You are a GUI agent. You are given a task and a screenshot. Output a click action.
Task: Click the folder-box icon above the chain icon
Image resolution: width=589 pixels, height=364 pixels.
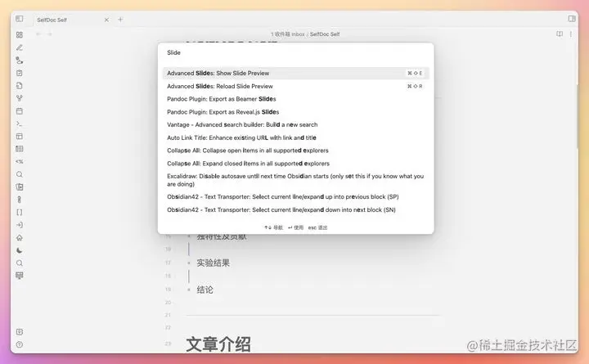[20, 186]
